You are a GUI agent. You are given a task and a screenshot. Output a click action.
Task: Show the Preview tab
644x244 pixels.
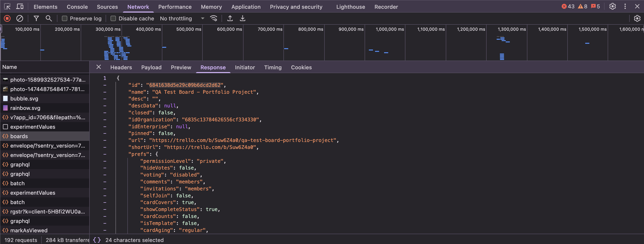[181, 68]
